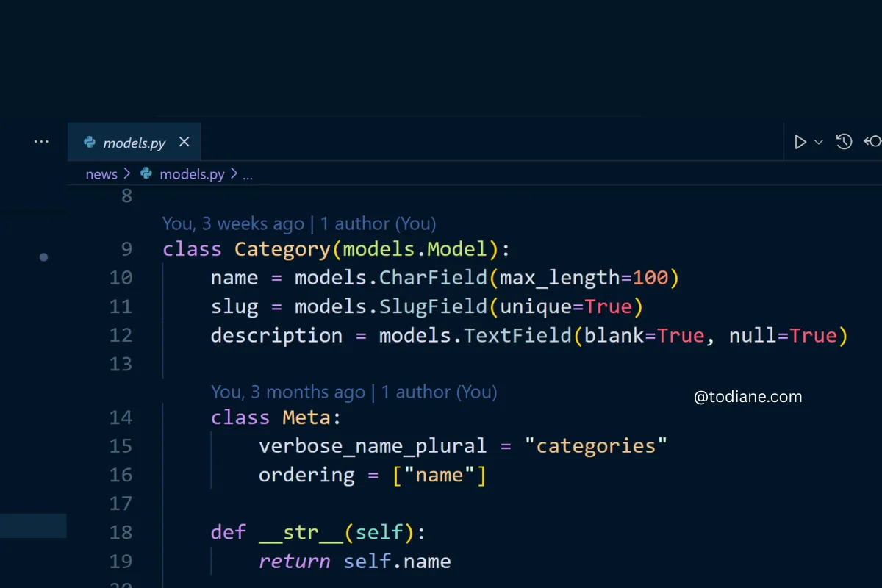Click the previous change arrow-circle icon
The height and width of the screenshot is (588, 882).
[873, 142]
